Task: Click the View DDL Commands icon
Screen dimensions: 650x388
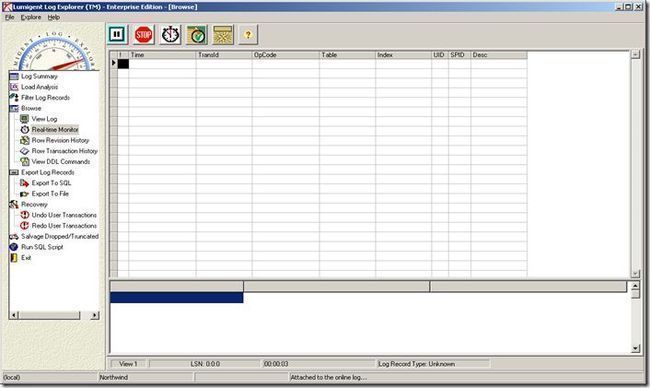Action: [x=25, y=162]
